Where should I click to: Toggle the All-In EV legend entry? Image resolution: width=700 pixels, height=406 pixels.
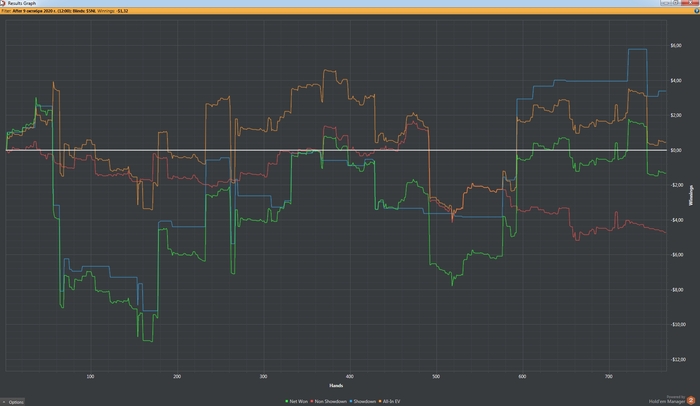click(389, 401)
